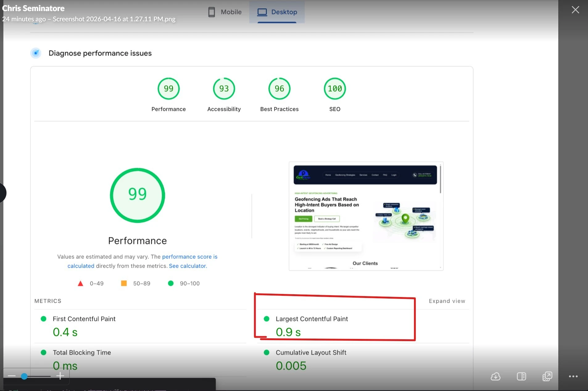The height and width of the screenshot is (391, 588).
Task: Close the image preview
Action: [x=575, y=10]
